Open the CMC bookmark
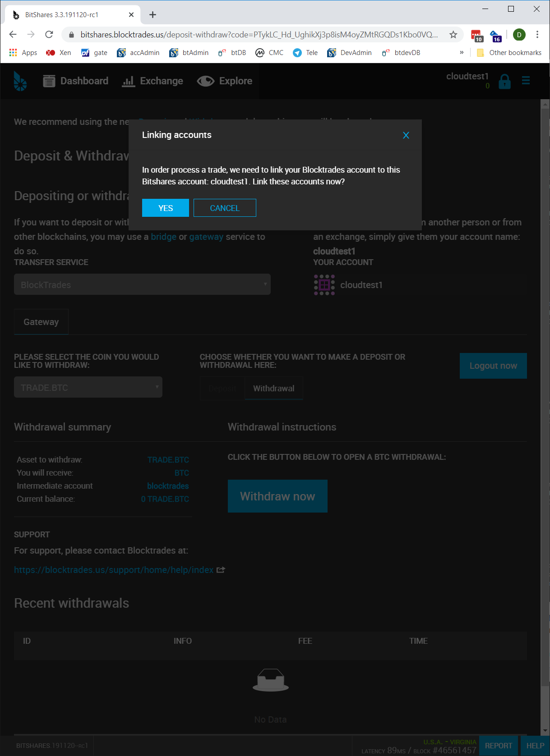 coord(269,53)
